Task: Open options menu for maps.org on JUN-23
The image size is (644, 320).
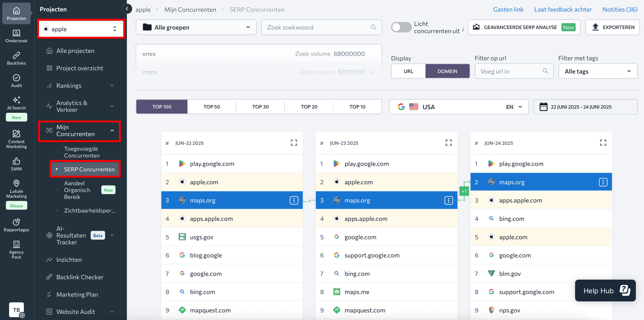Action: click(x=449, y=200)
